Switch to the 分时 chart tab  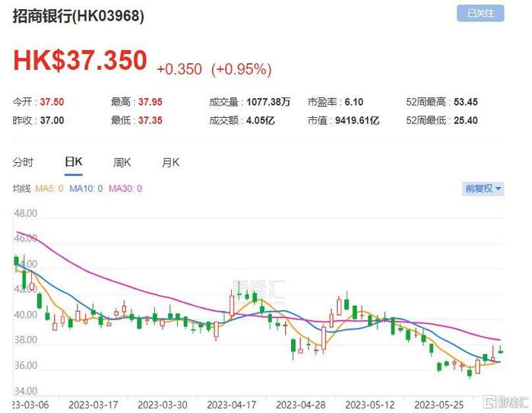point(23,162)
